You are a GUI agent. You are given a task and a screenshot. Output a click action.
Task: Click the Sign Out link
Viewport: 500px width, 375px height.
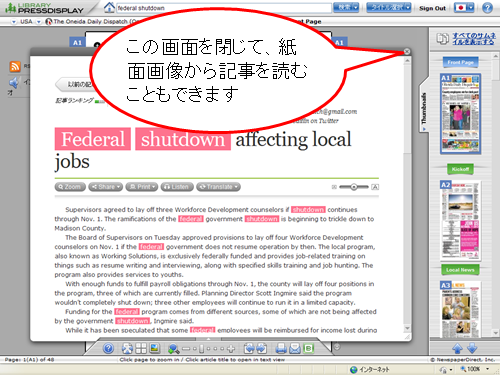click(x=432, y=8)
